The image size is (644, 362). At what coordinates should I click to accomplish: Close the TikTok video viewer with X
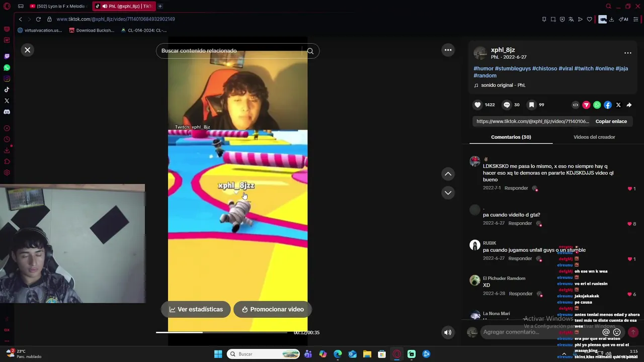tap(28, 50)
